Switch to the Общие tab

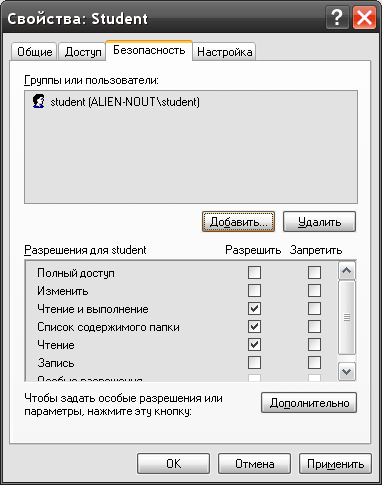coord(35,52)
